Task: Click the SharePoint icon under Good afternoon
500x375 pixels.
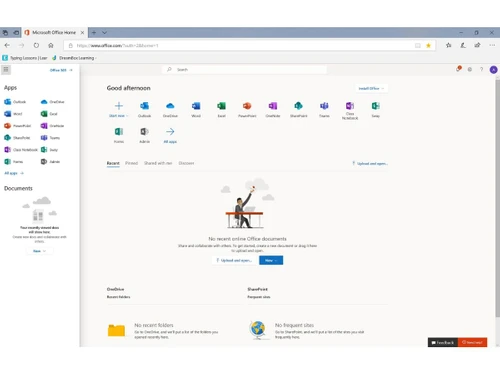Action: (x=298, y=106)
